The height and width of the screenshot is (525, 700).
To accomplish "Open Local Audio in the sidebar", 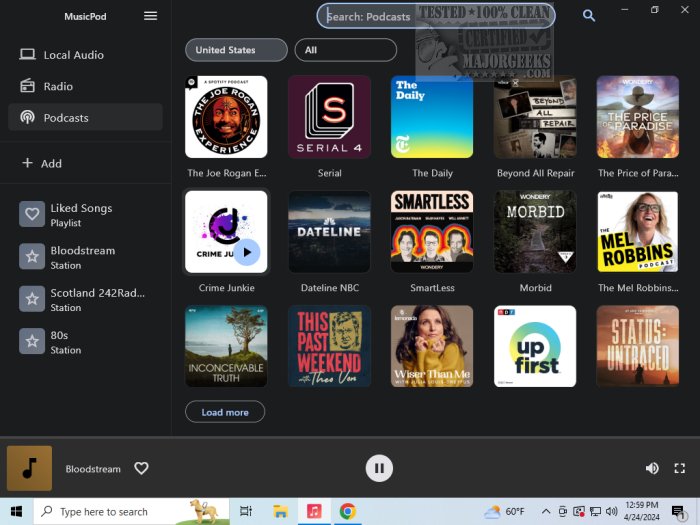I will pyautogui.click(x=85, y=55).
